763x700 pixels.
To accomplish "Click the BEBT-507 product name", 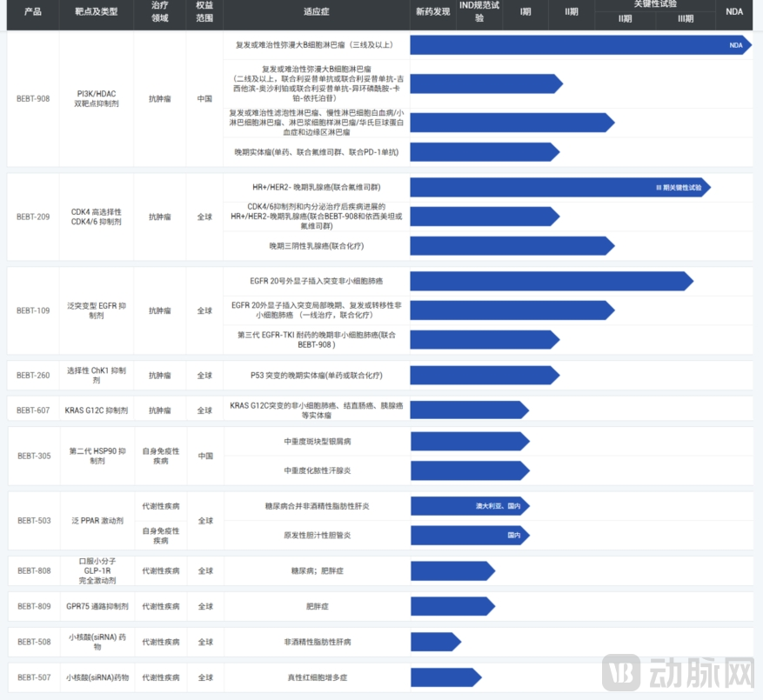I will click(x=33, y=677).
